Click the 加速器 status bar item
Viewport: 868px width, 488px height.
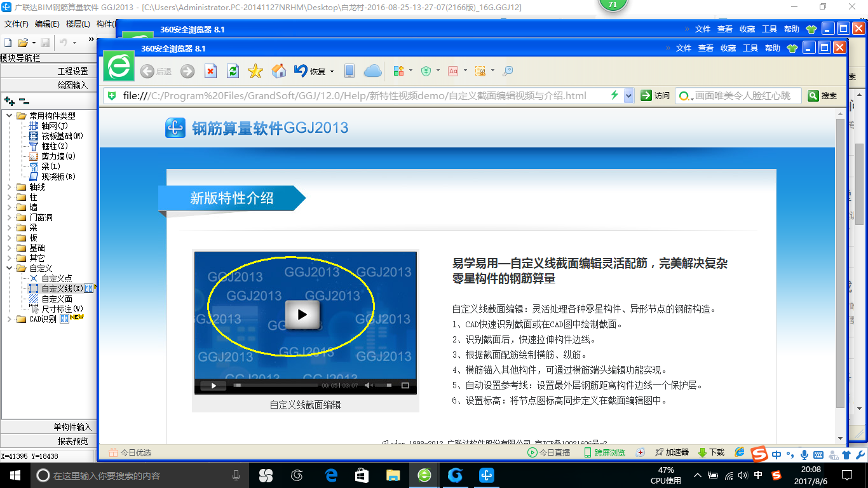coord(672,452)
